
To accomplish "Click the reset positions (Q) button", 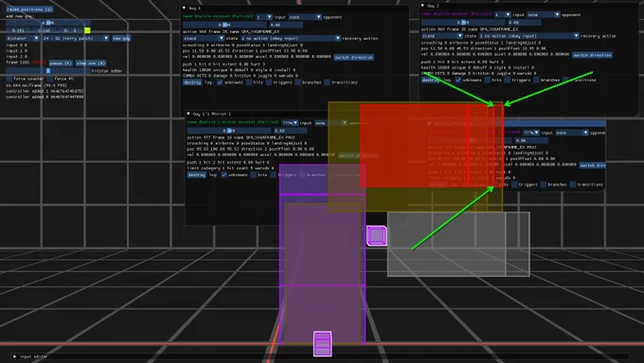I will [29, 9].
